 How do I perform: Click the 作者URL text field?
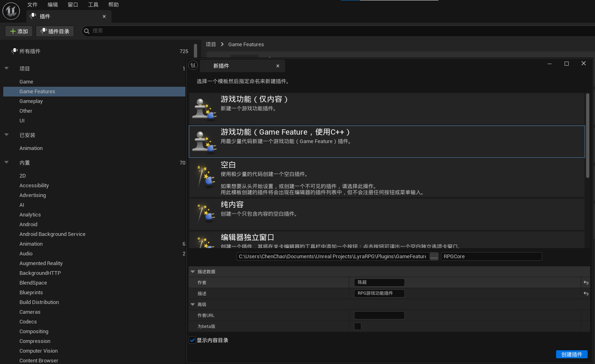tap(379, 315)
